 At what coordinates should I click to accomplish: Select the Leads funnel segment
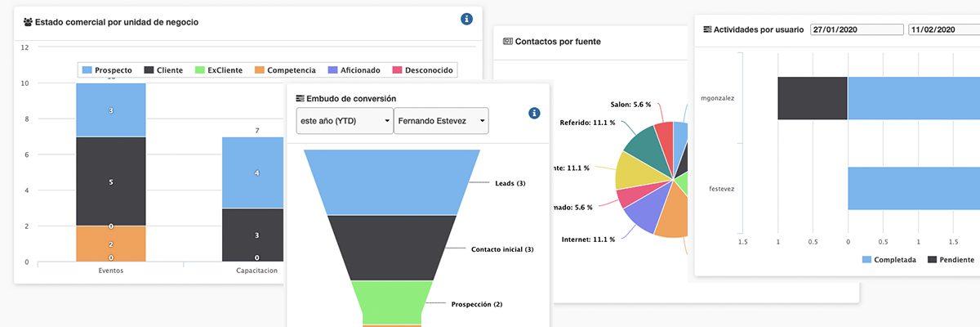(390, 181)
